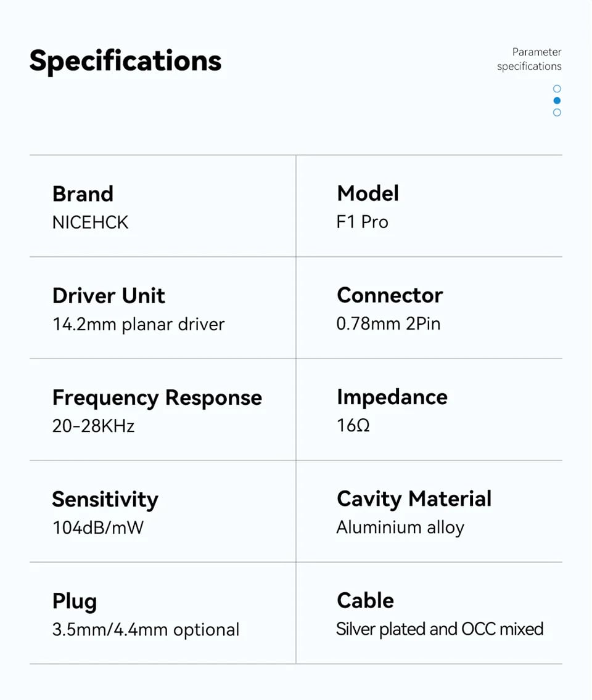The image size is (592, 700).
Task: Select the 104dB/mW sensitivity value
Action: point(97,527)
